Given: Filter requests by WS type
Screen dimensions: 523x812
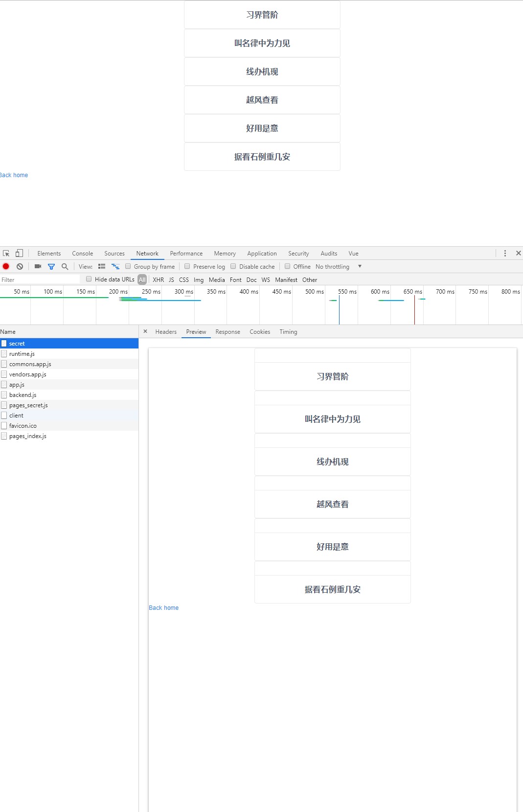Looking at the screenshot, I should 266,280.
